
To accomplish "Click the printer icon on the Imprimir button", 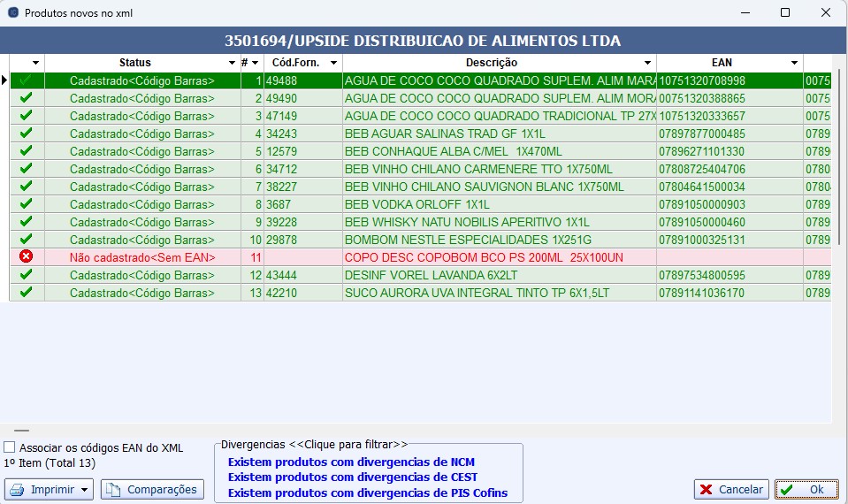I will (x=18, y=489).
